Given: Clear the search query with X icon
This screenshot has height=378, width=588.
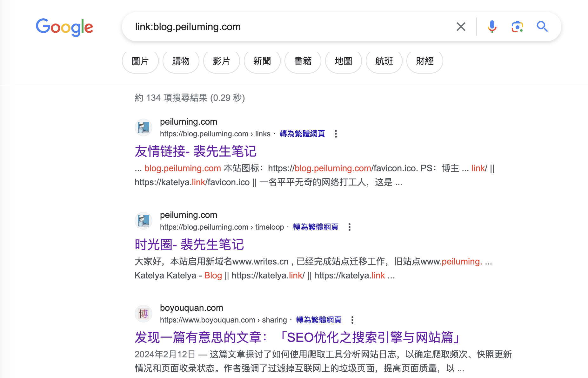Looking at the screenshot, I should [x=461, y=27].
